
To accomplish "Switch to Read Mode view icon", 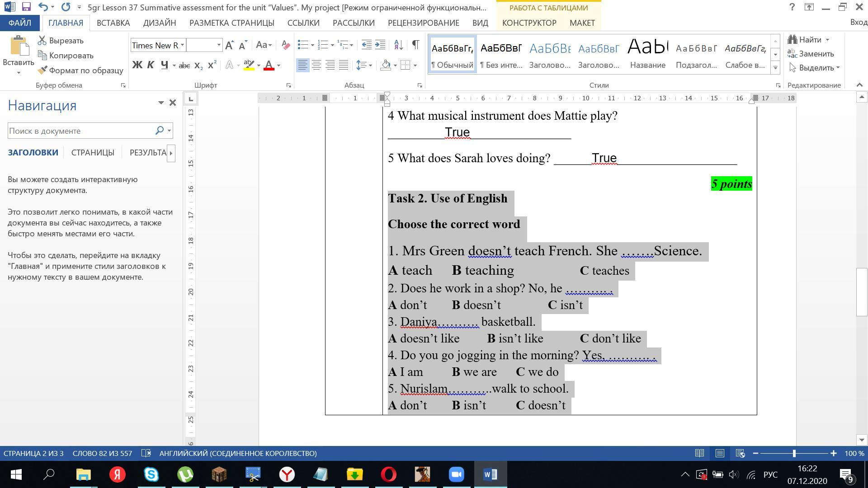I will pos(699,453).
